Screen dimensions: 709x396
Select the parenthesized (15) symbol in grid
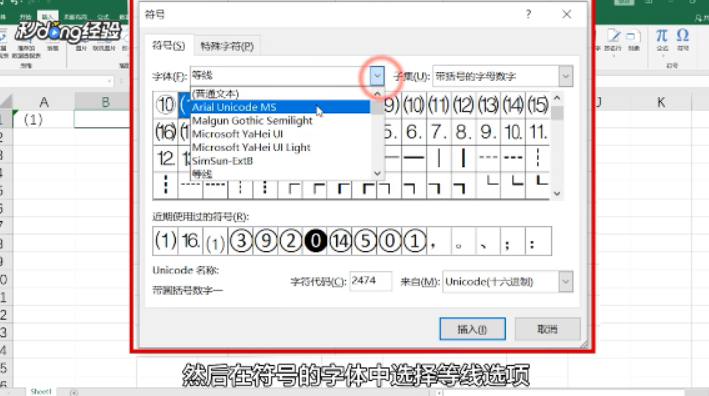(538, 105)
